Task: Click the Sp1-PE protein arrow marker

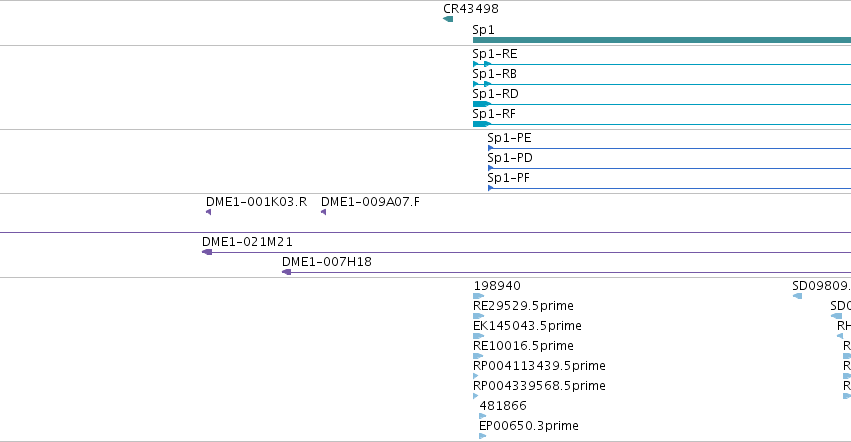Action: [491, 148]
